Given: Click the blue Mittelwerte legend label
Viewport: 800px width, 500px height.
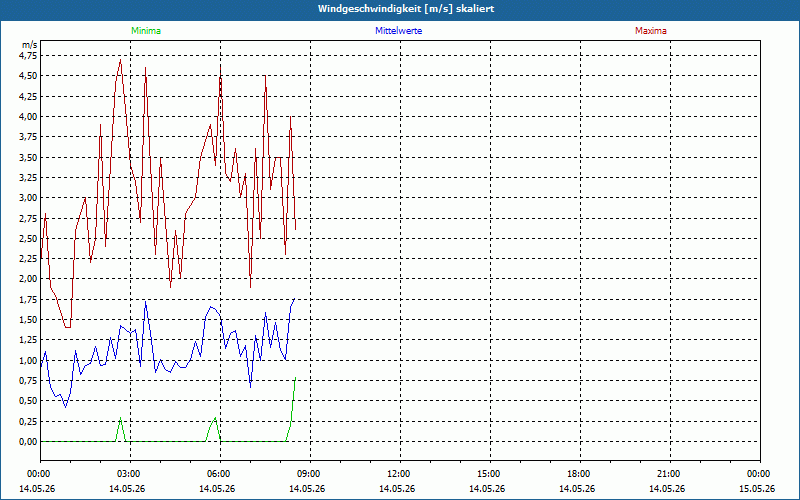Looking at the screenshot, I should click(x=398, y=31).
